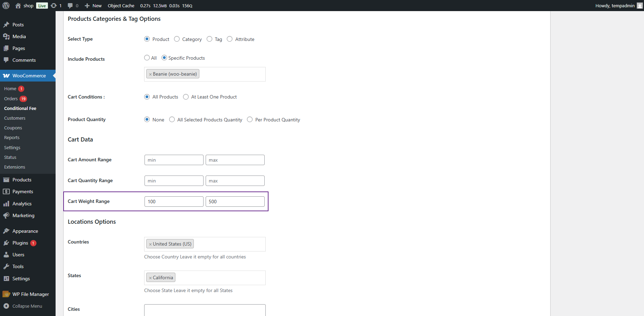Set cart condition to All Products
Viewport: 644px width, 316px height.
coord(147,97)
